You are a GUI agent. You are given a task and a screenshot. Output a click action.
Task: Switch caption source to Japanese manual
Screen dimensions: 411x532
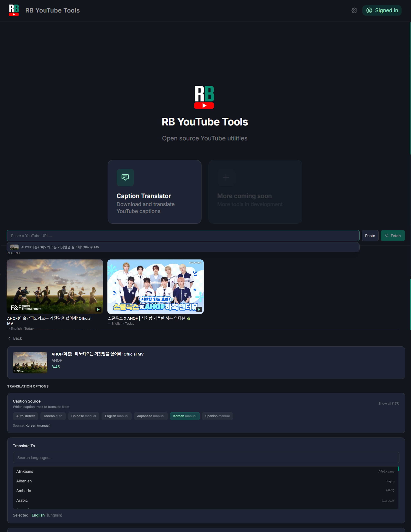pos(151,416)
